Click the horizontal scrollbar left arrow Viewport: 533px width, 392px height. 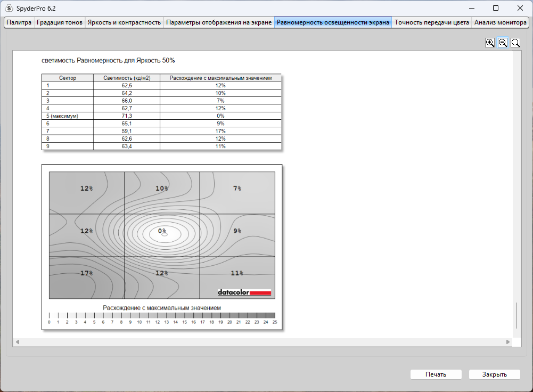(18, 342)
